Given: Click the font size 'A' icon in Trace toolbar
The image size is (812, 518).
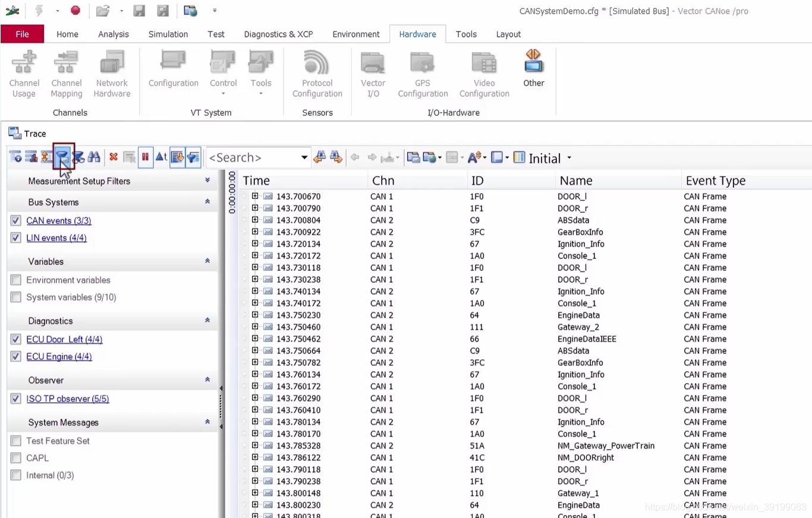Looking at the screenshot, I should (474, 157).
